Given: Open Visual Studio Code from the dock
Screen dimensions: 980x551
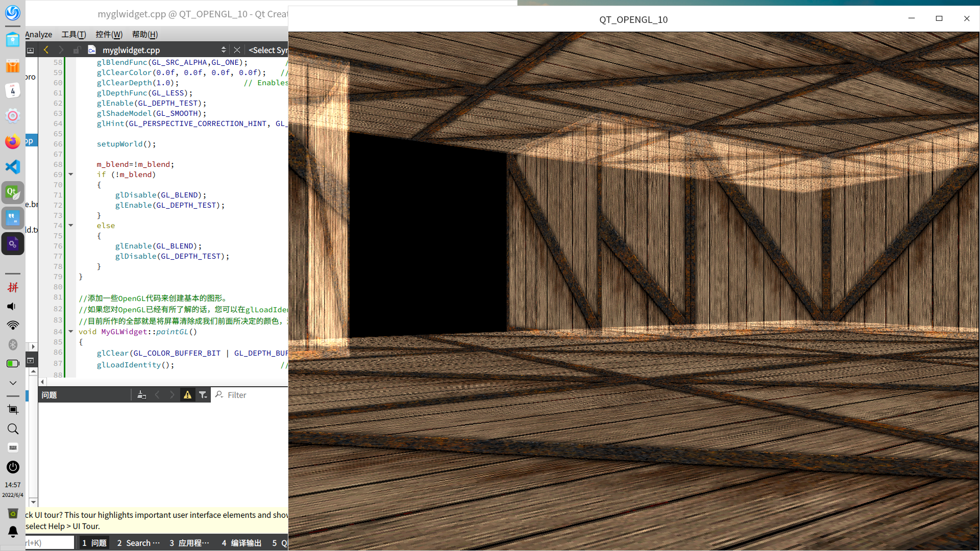Looking at the screenshot, I should coord(13,167).
